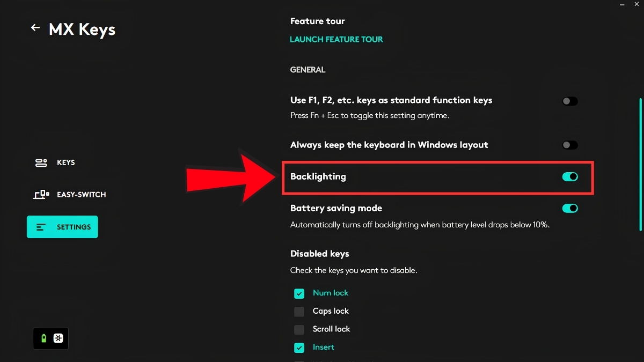The image size is (644, 362).
Task: Uncheck the Num lock checkbox
Action: point(299,293)
